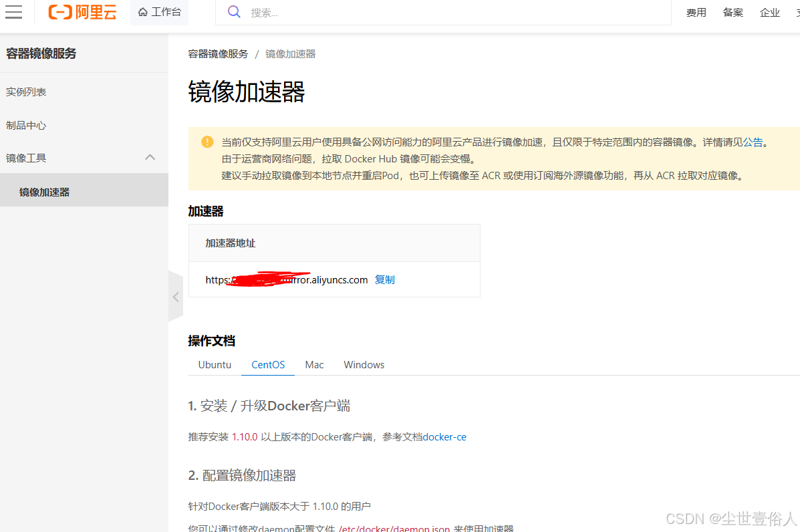Collapse the 镜像工具 sidebar group
Screen dimensions: 800x532
click(x=84, y=158)
